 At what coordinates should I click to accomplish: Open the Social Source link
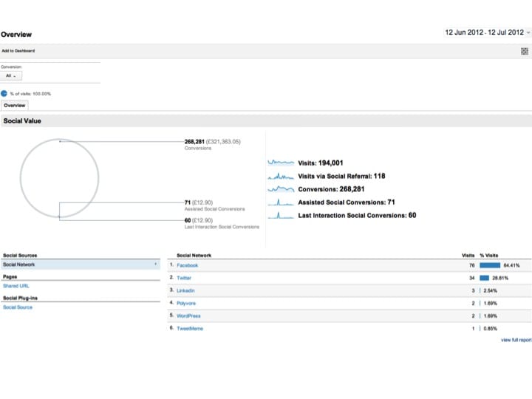click(18, 307)
